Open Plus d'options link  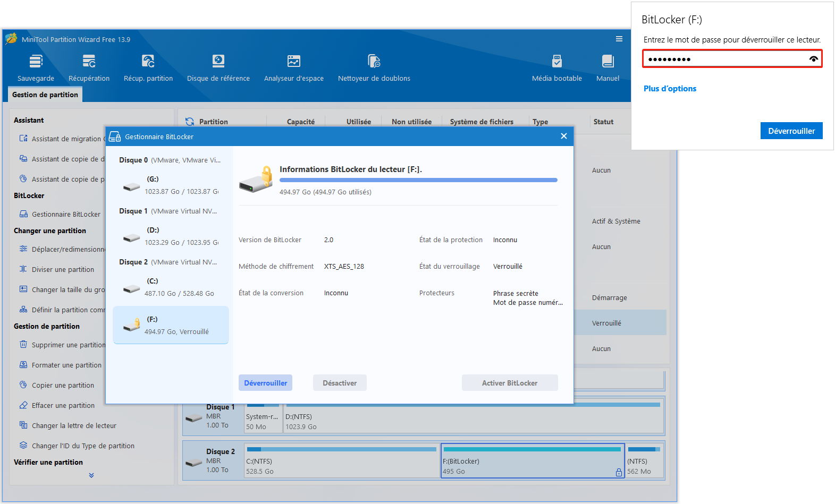click(x=670, y=89)
